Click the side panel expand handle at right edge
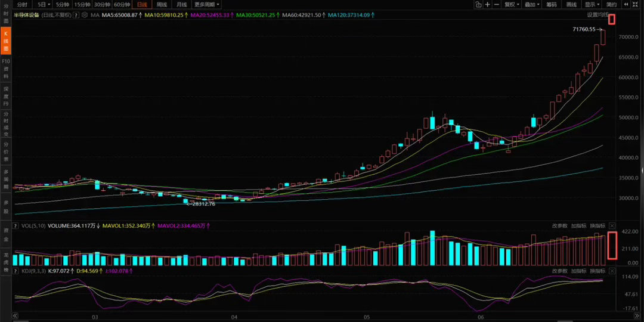The width and height of the screenshot is (644, 322). (642, 169)
